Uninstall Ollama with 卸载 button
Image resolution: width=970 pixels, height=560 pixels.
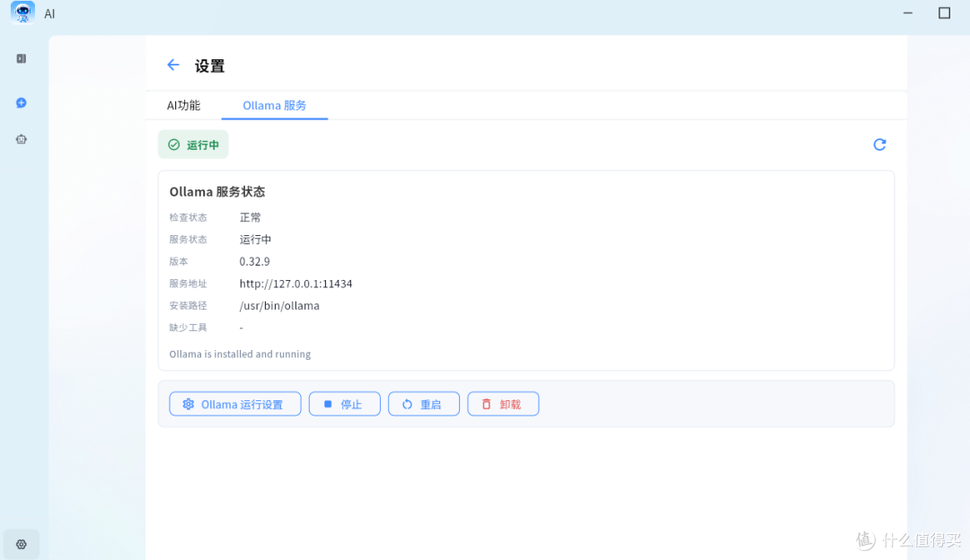[503, 404]
